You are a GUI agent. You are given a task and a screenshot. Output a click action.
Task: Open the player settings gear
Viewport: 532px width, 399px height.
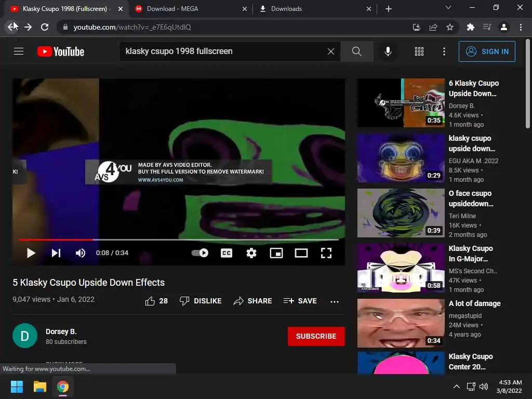click(x=251, y=253)
